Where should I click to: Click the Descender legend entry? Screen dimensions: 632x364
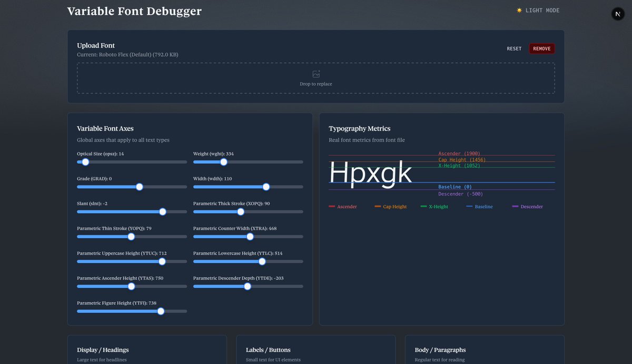tap(527, 206)
